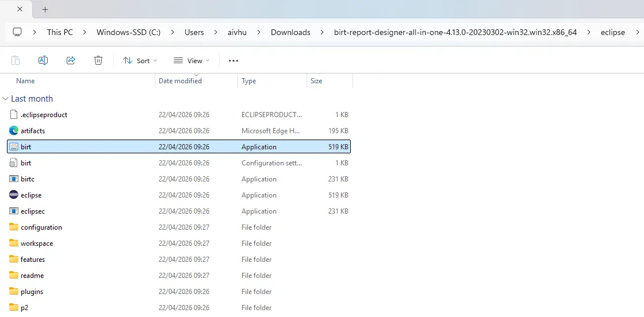The height and width of the screenshot is (317, 644).
Task: Click 519 KB size of eclipse row
Action: (338, 195)
